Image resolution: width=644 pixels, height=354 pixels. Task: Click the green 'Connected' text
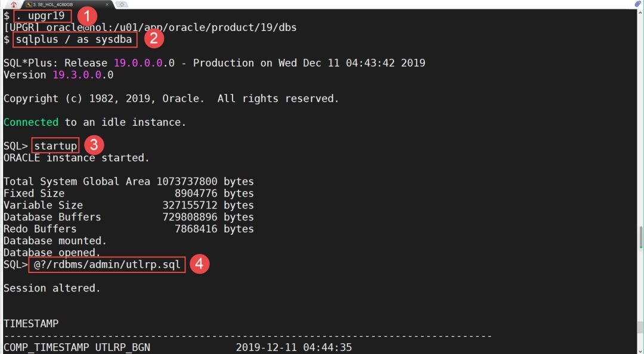click(x=31, y=122)
